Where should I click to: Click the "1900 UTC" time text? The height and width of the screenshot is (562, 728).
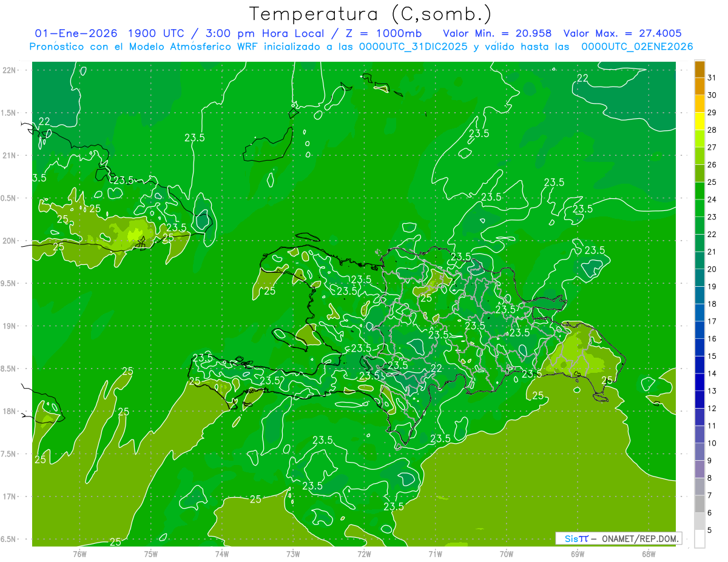pyautogui.click(x=156, y=33)
